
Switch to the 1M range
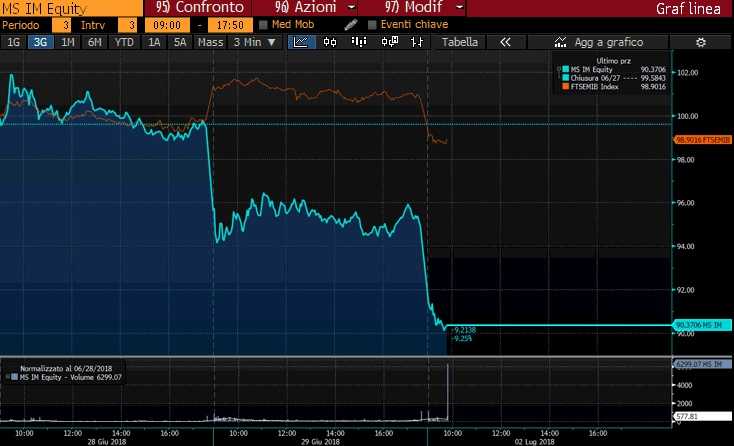coord(68,42)
